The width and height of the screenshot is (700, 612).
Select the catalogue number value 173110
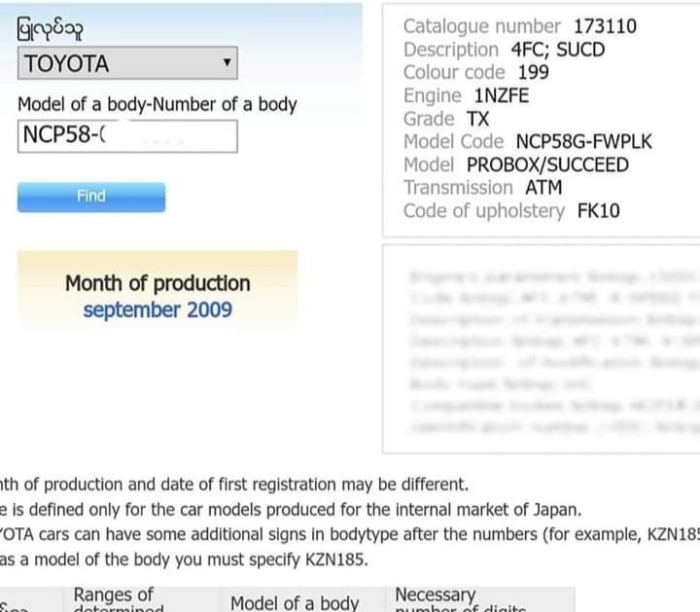coord(605,26)
